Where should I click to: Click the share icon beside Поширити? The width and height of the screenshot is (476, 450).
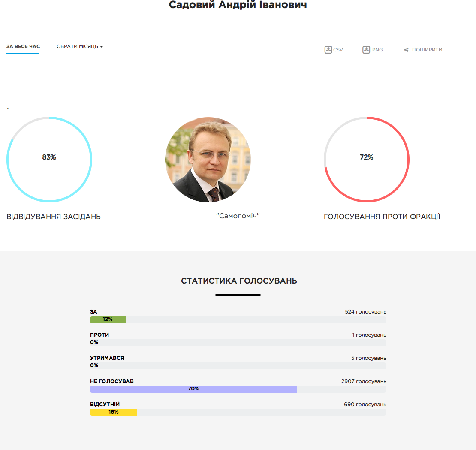pyautogui.click(x=406, y=50)
